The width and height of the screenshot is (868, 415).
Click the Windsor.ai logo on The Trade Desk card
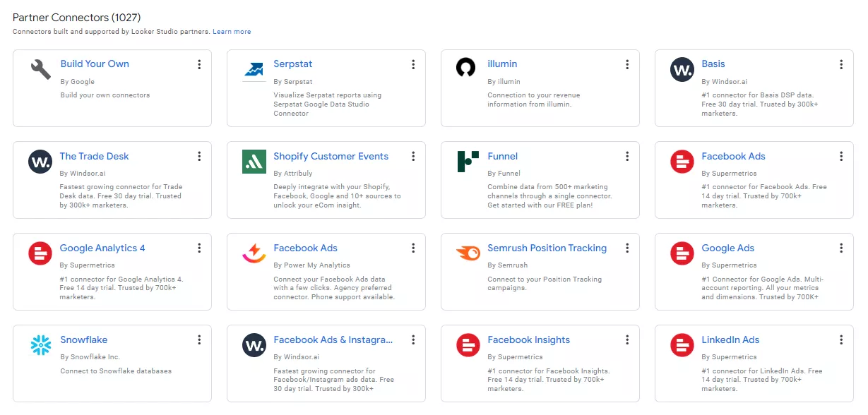40,162
